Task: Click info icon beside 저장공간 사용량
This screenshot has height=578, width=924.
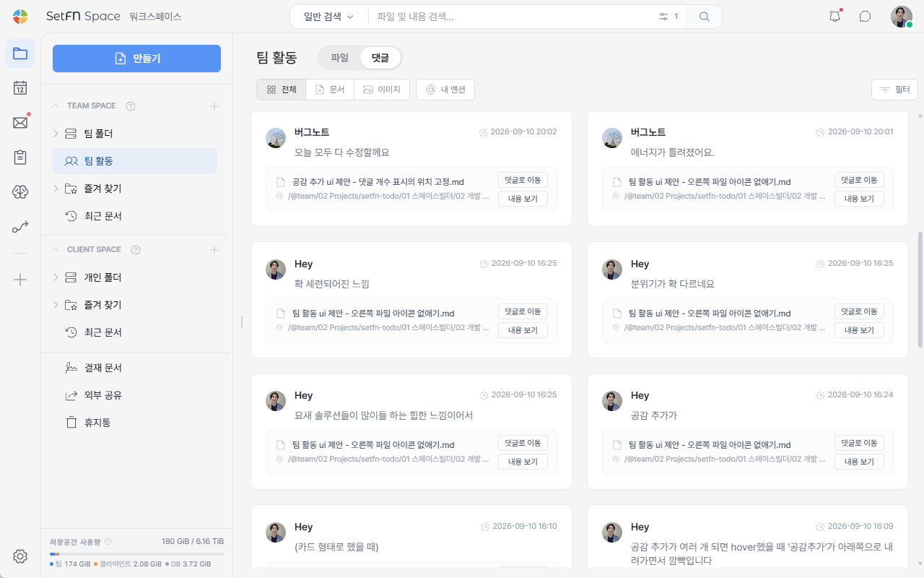Action: 108,541
